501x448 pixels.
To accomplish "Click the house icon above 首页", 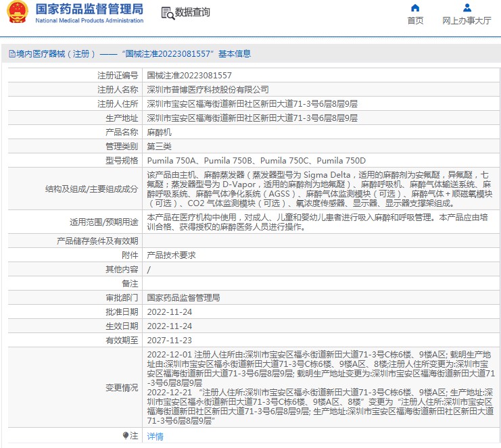I will tap(415, 8).
